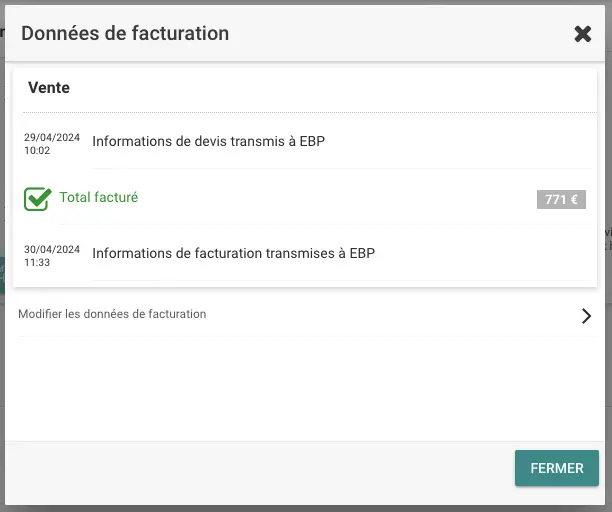Click the word EBP in the facturation entry
The image size is (612, 512).
pyautogui.click(x=361, y=253)
